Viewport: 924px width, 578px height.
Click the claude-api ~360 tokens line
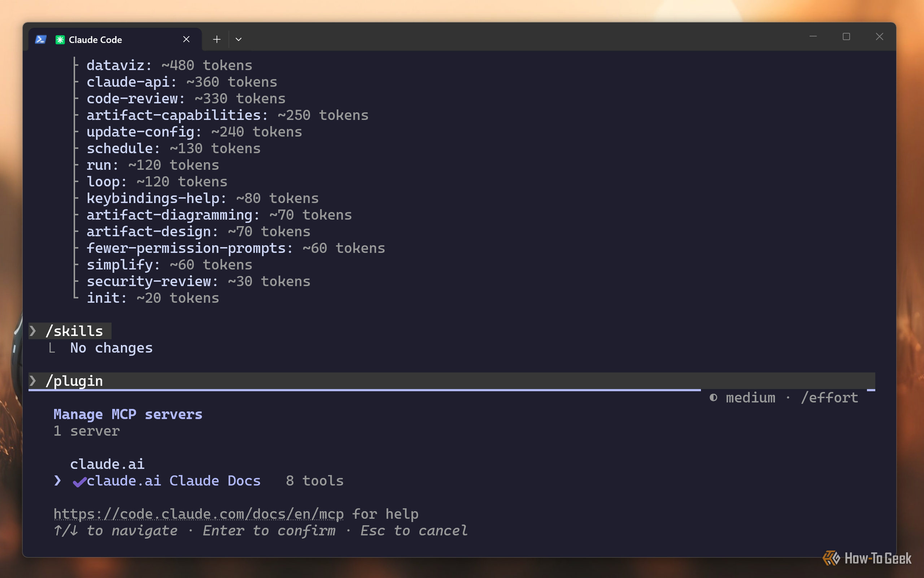click(x=182, y=82)
